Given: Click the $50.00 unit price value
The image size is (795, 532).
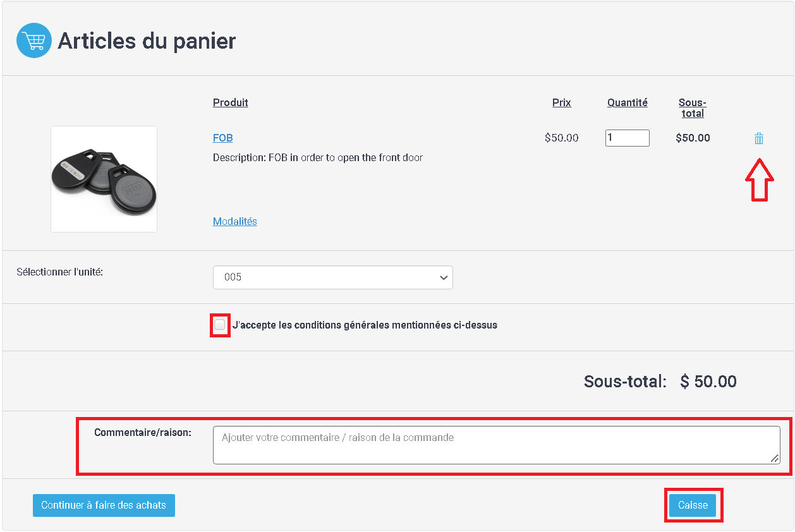Looking at the screenshot, I should [562, 138].
